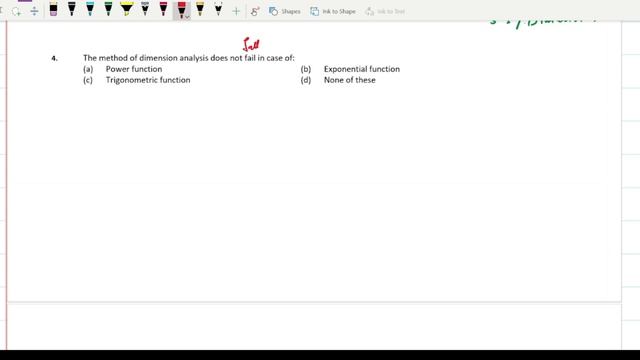
Task: Pick the eraser tool with pink tip
Action: [x=53, y=9]
